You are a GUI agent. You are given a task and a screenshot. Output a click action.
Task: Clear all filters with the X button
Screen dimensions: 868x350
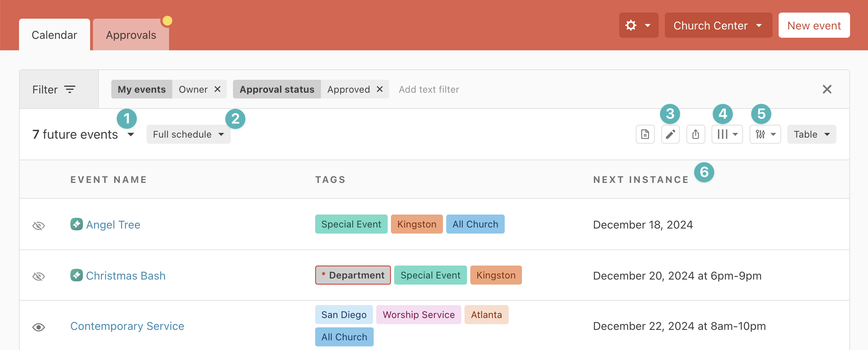pyautogui.click(x=827, y=89)
